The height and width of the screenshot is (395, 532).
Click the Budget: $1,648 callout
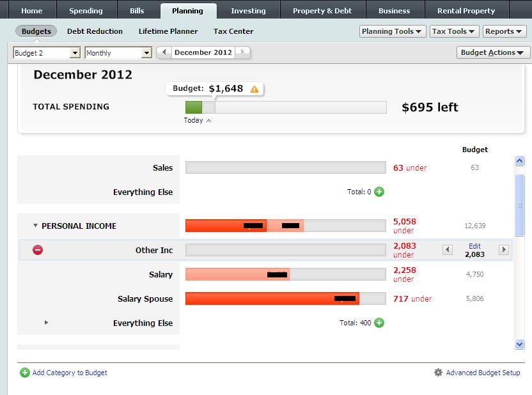click(x=215, y=89)
